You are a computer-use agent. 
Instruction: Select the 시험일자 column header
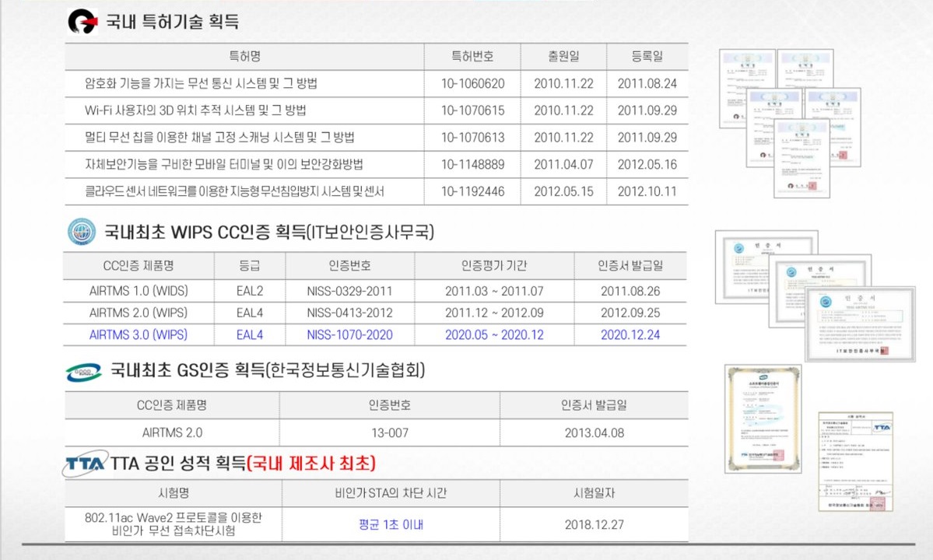(595, 493)
